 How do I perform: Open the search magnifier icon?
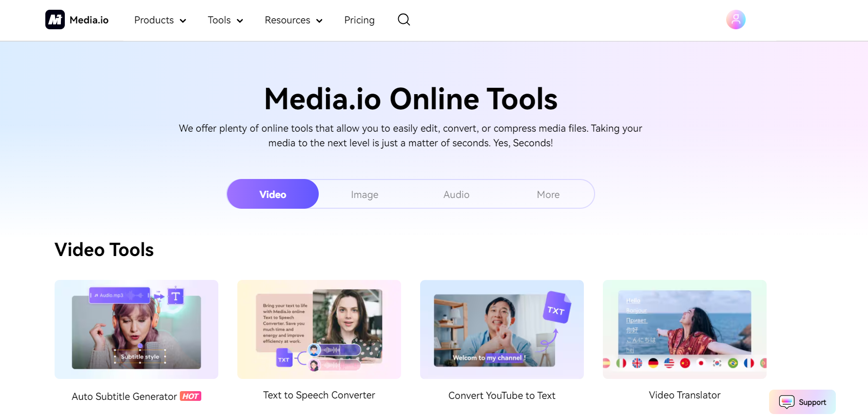(404, 20)
